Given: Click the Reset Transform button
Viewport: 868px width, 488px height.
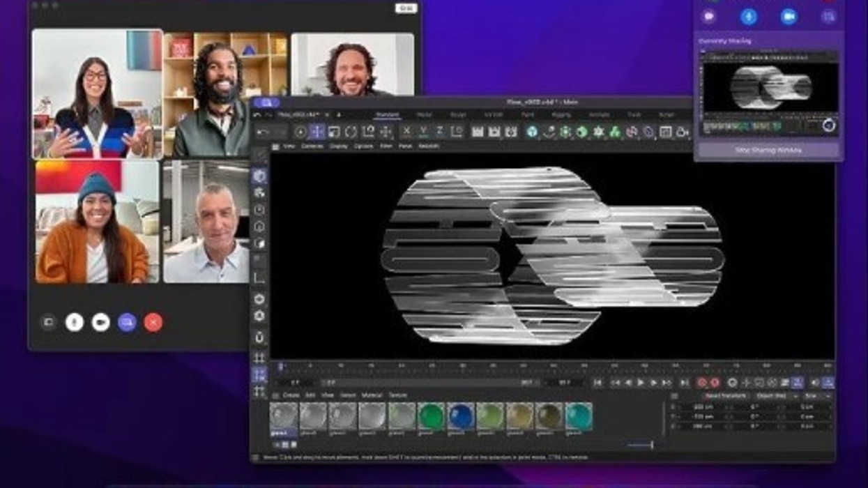Looking at the screenshot, I should (724, 396).
